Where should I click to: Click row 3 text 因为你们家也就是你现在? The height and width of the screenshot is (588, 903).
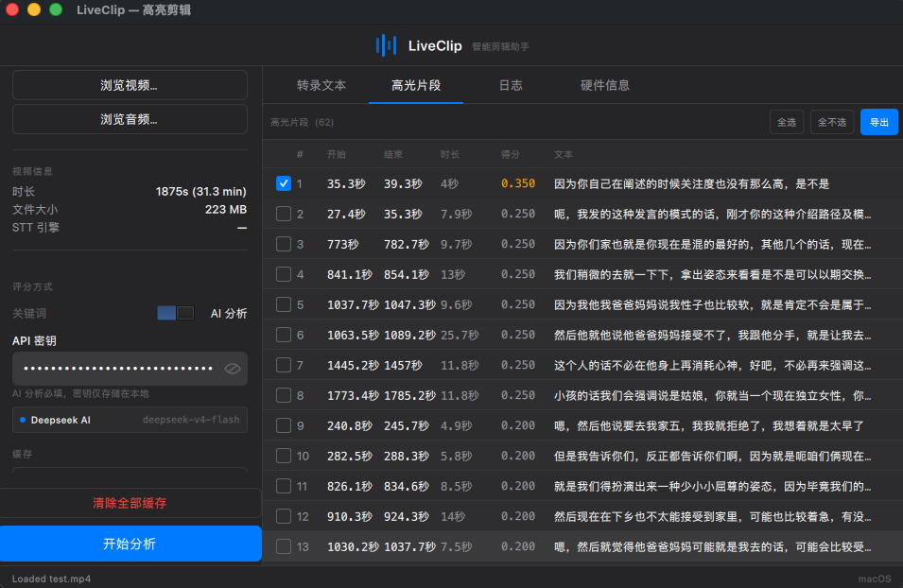712,244
